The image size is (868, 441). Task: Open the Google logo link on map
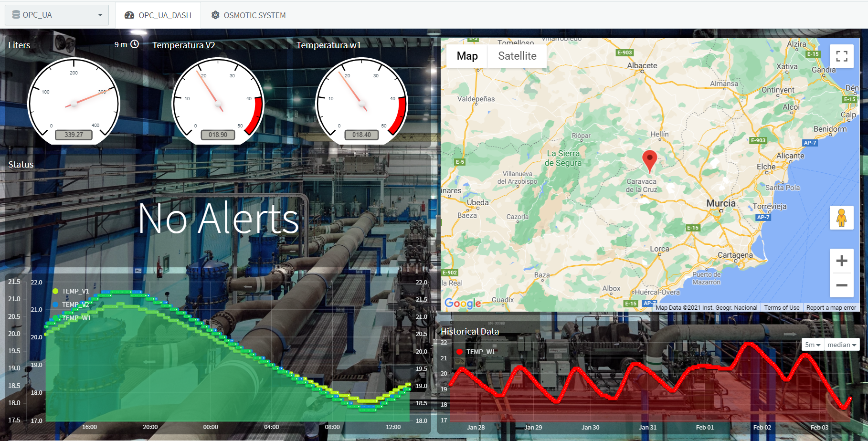[x=463, y=303]
